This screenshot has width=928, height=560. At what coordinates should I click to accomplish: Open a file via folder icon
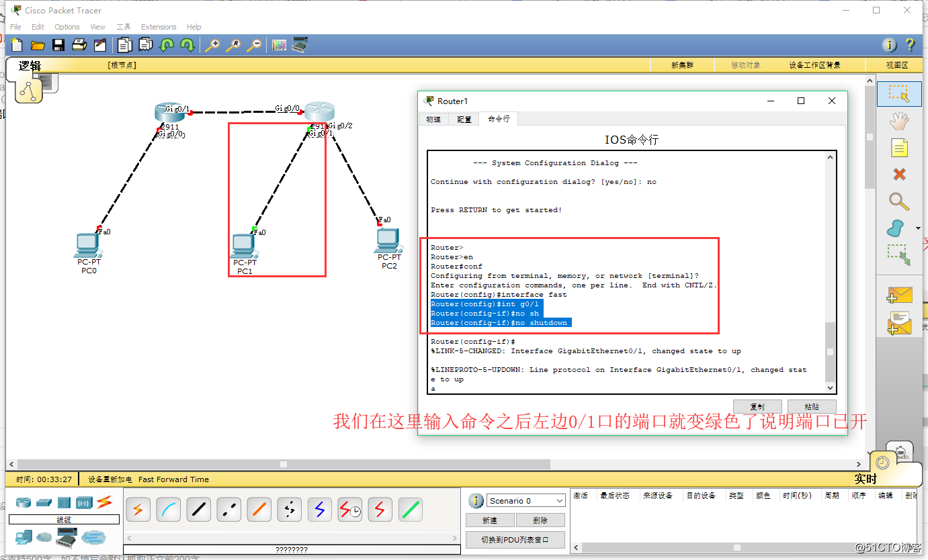click(x=38, y=45)
